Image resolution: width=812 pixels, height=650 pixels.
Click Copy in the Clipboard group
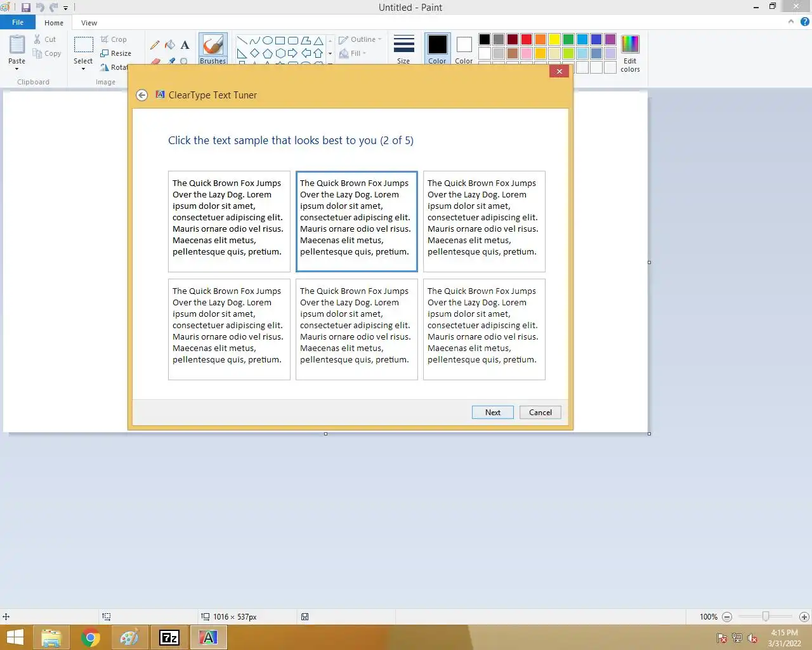[x=47, y=53]
